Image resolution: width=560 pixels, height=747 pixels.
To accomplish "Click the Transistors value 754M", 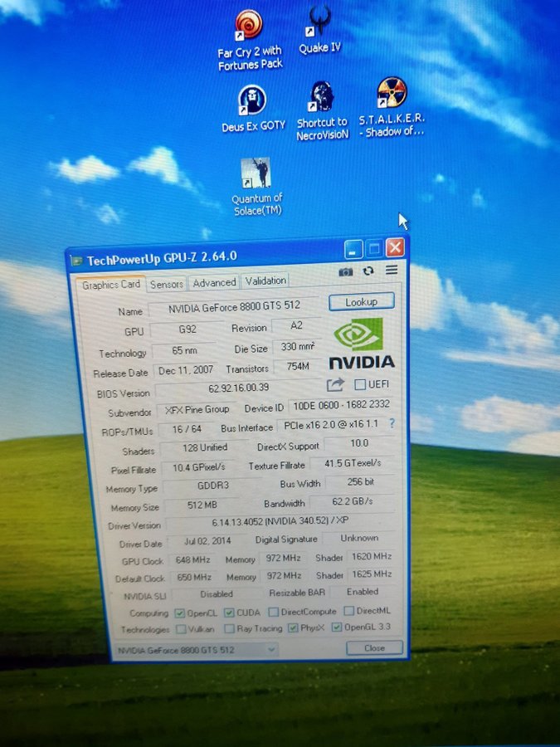I will click(x=298, y=366).
